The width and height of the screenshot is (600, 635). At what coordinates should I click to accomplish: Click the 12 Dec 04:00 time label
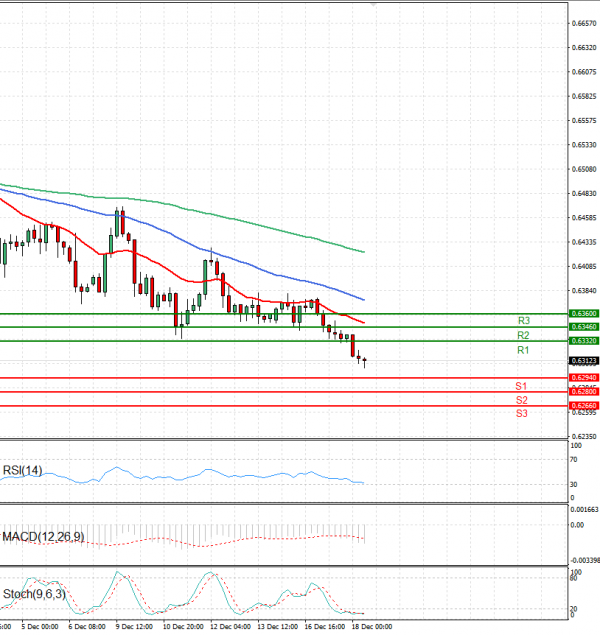pos(230,626)
